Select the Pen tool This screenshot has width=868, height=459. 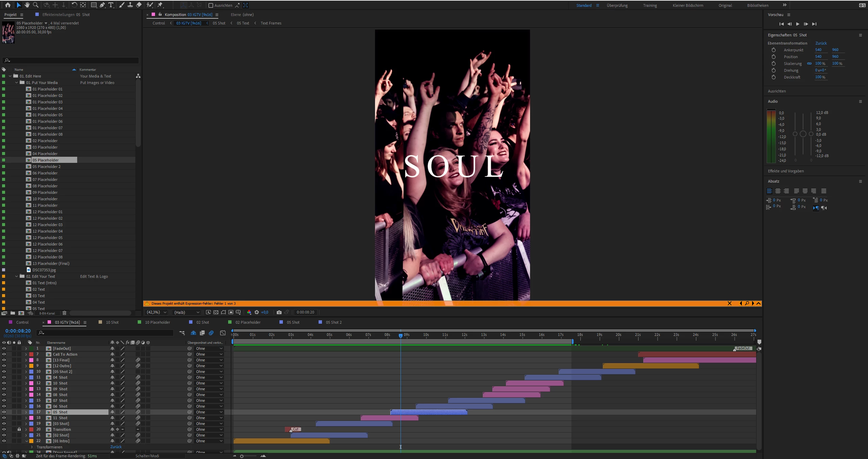[x=102, y=5]
